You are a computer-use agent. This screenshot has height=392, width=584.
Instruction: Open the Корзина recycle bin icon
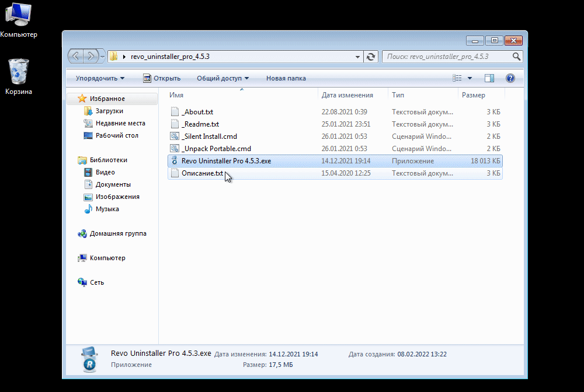(x=18, y=76)
